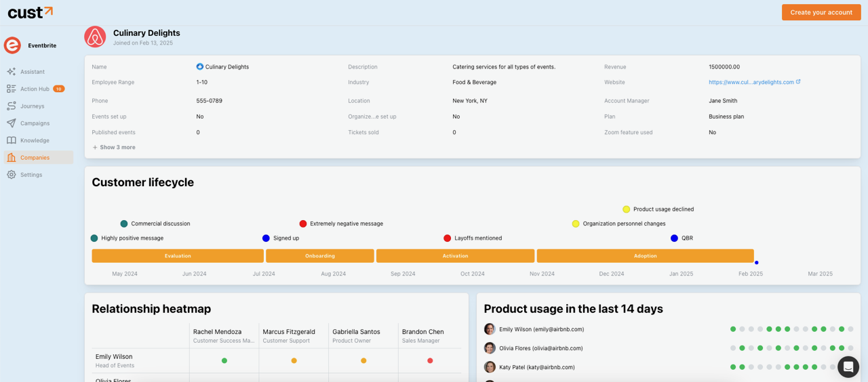Click the Settings gear icon

click(x=12, y=175)
